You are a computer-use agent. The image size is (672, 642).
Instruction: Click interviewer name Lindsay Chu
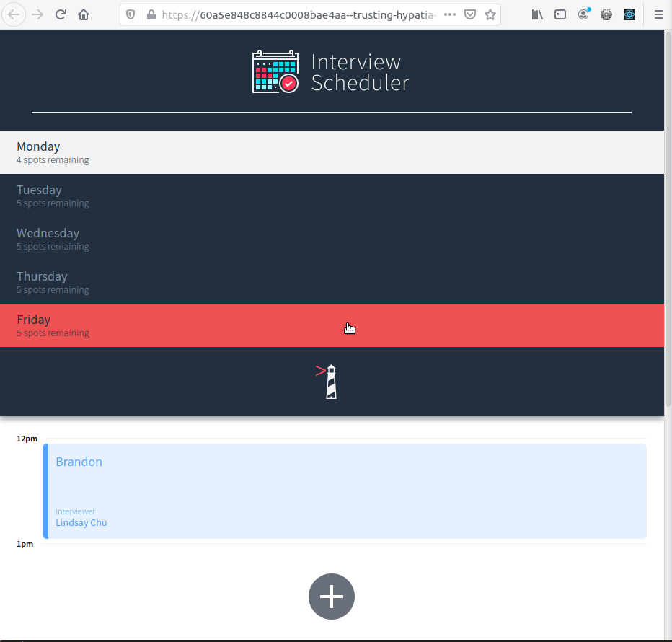coord(81,523)
